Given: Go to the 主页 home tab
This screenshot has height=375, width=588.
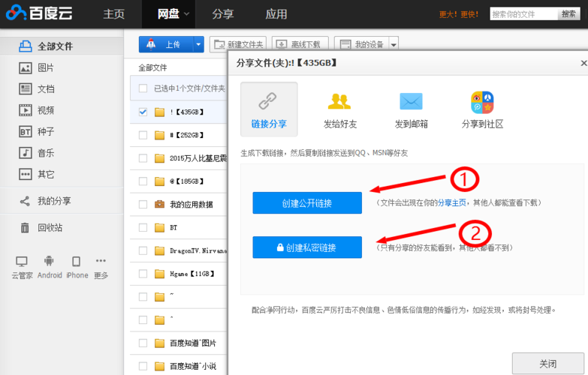Looking at the screenshot, I should point(113,13).
